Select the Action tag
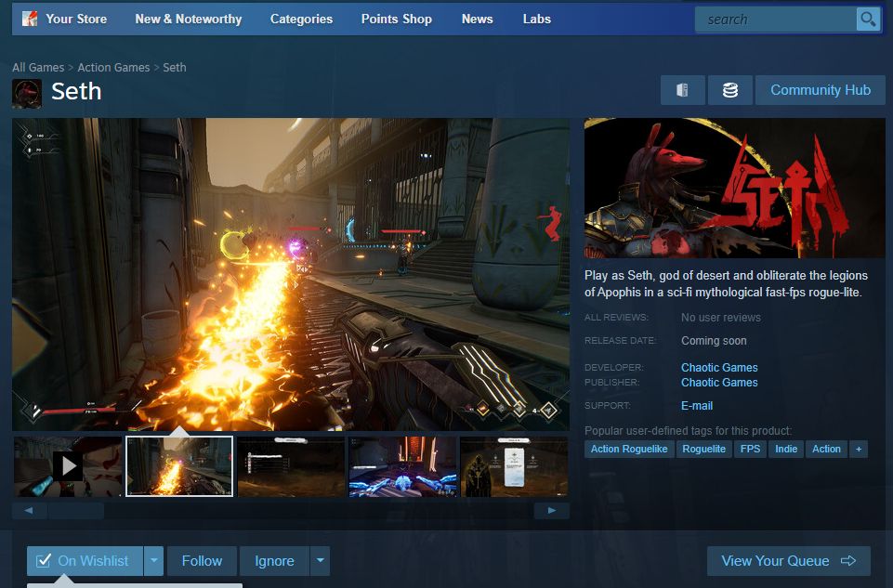893x588 pixels. click(826, 449)
